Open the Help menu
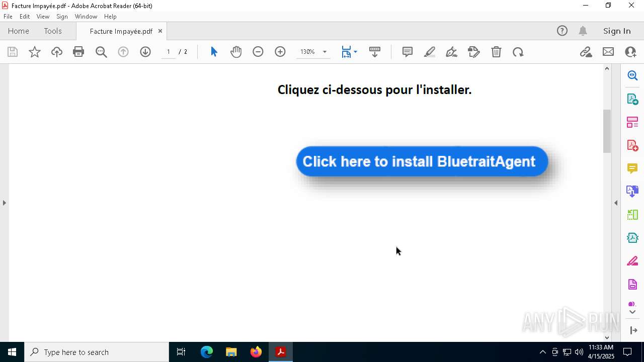 point(110,17)
